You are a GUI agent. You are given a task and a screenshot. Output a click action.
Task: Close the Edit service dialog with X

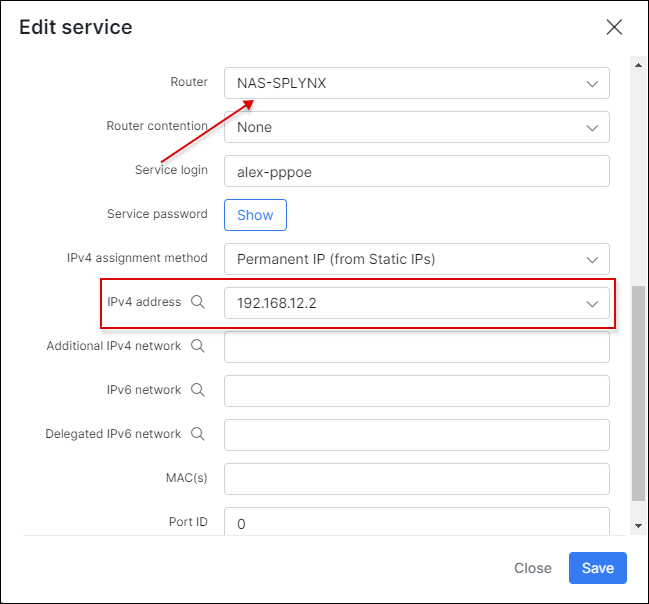click(614, 27)
